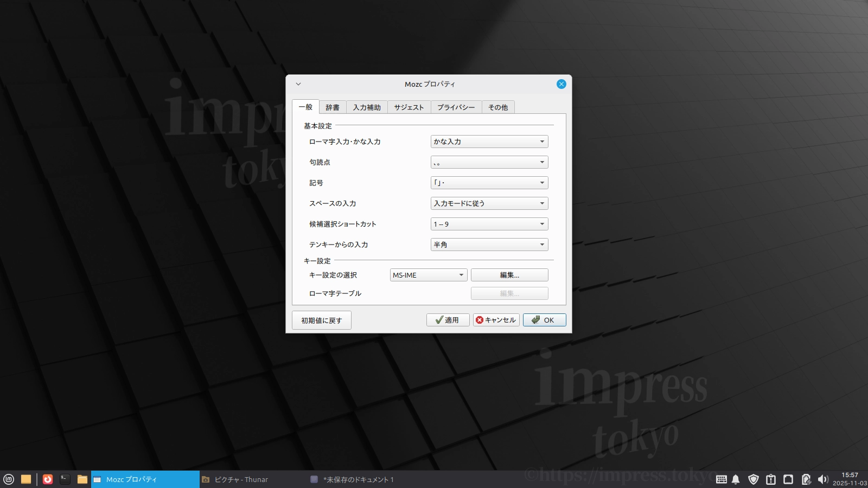The width and height of the screenshot is (868, 488).
Task: Expand the テンキーからの入力 dropdown
Action: pos(489,245)
